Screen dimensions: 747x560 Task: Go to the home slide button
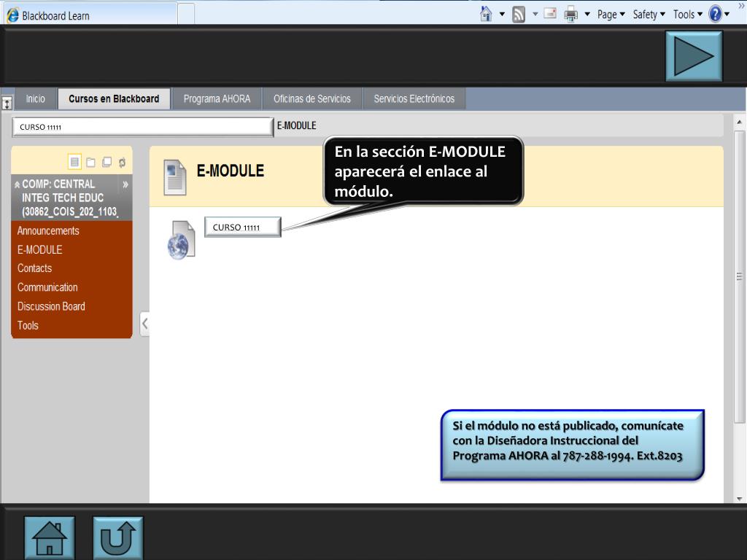pos(50,538)
